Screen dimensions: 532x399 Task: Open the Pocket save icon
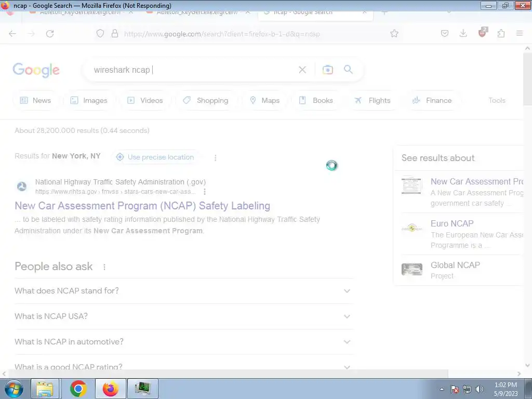(445, 34)
